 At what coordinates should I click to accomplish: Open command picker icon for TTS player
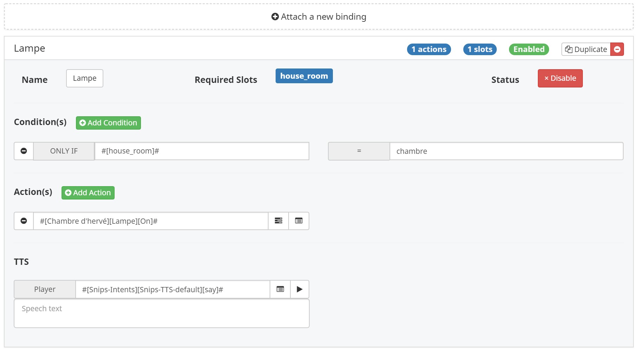tap(280, 289)
